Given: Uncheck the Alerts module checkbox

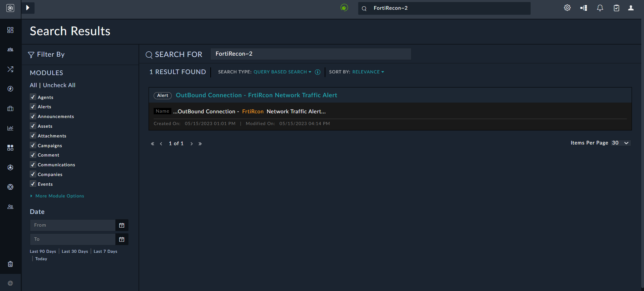Looking at the screenshot, I should point(33,107).
